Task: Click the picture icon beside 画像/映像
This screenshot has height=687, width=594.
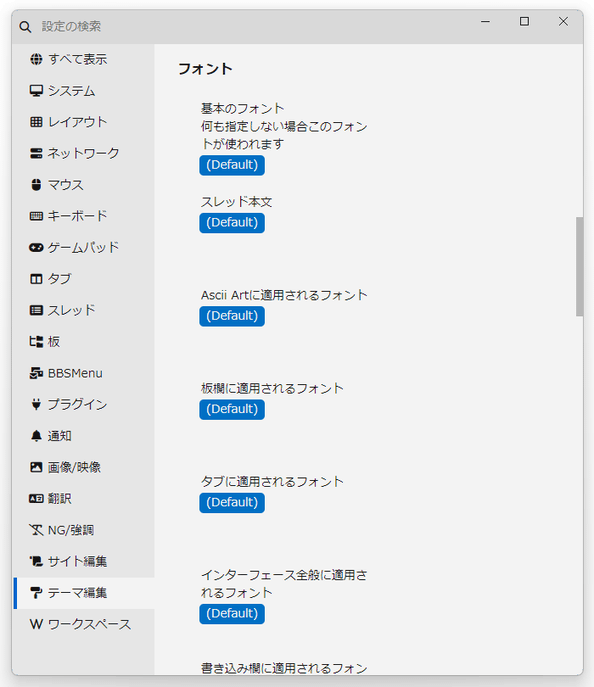Action: point(36,467)
